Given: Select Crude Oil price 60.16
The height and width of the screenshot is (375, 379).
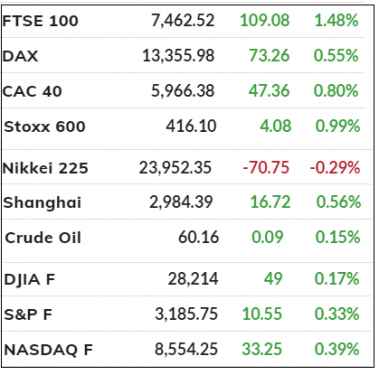Looking at the screenshot, I should point(198,238).
